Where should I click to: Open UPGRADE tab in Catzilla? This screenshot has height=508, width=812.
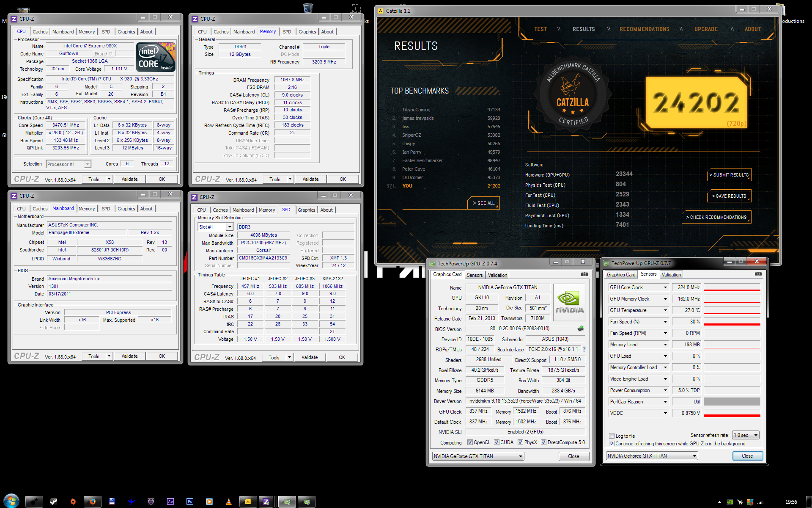706,29
